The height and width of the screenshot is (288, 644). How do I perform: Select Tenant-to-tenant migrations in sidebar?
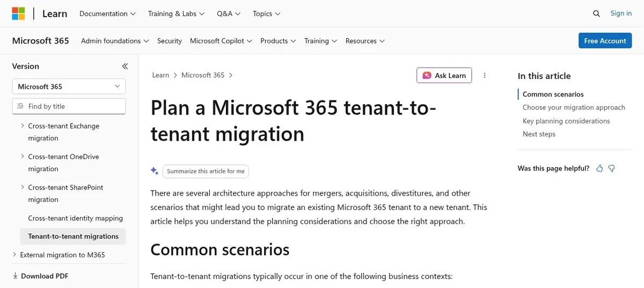coord(73,236)
